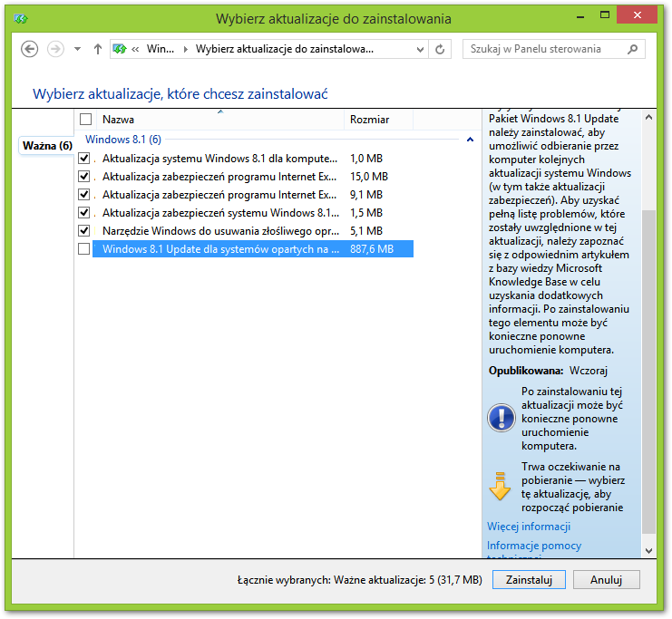This screenshot has height=619, width=672.
Task: Open the 'Więcej informacji' link
Action: (x=529, y=527)
